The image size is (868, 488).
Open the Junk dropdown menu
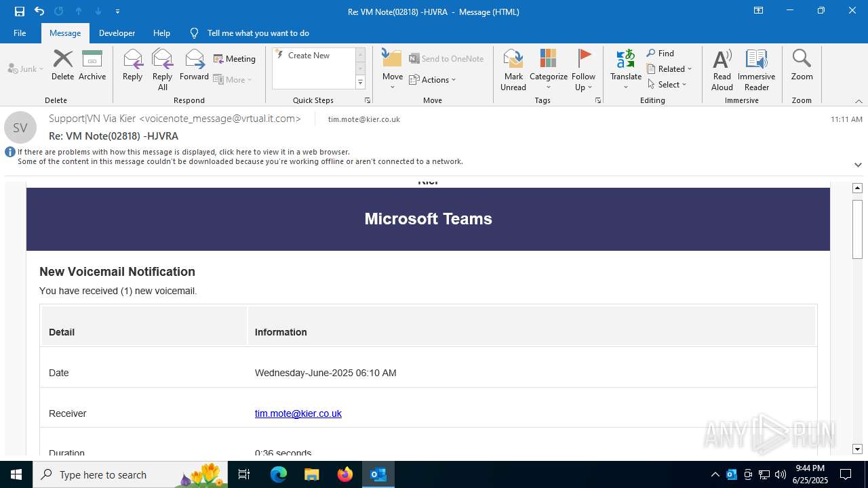click(26, 68)
